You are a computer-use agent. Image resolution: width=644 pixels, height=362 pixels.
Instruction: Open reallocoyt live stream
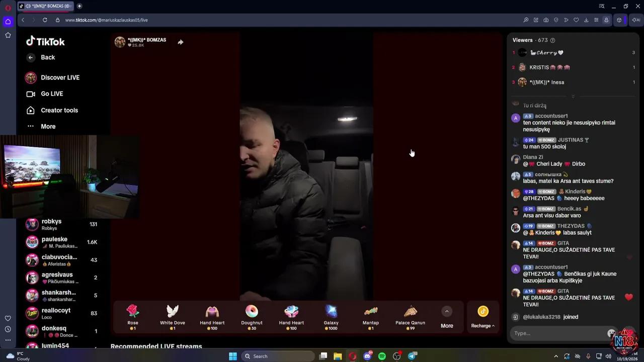tap(61, 313)
